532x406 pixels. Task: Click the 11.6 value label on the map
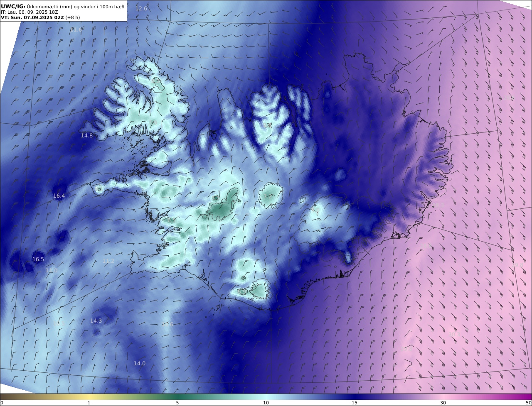pos(76,29)
